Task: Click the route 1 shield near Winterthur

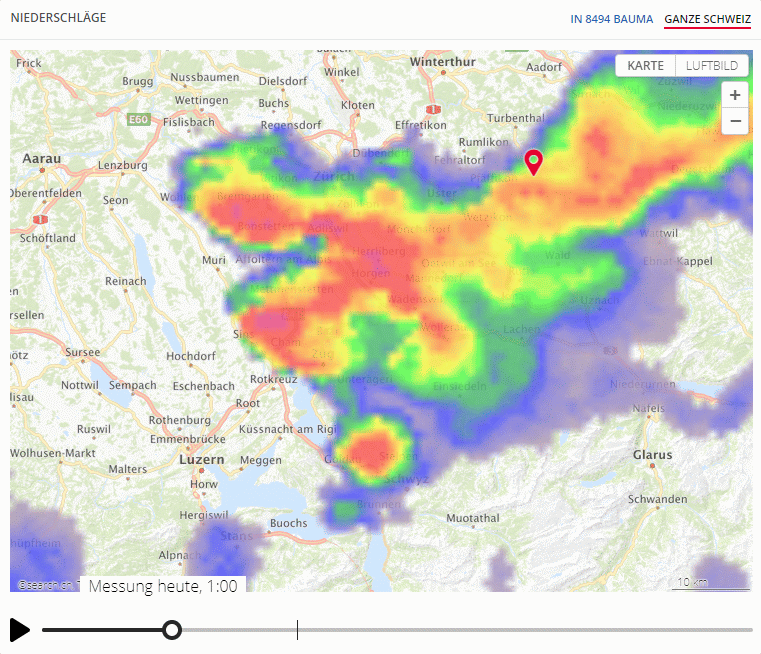Action: coord(432,109)
